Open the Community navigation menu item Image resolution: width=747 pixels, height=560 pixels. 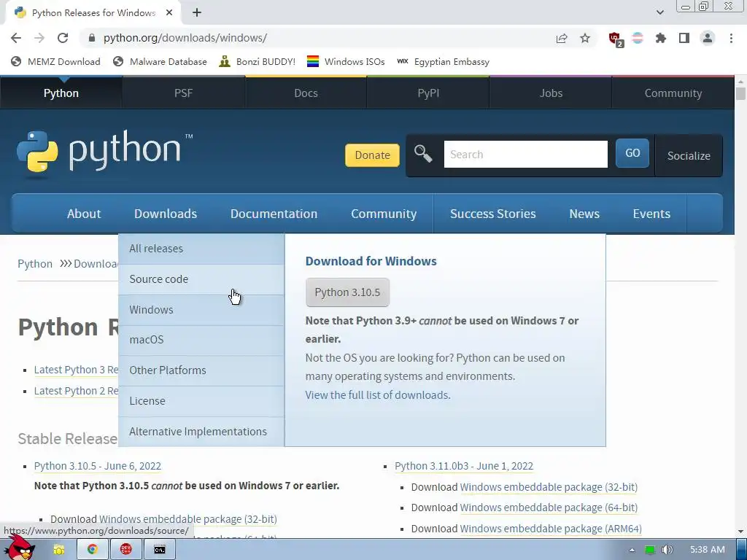[x=384, y=214]
